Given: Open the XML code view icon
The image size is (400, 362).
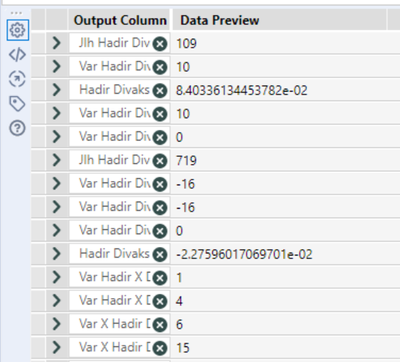Looking at the screenshot, I should (17, 54).
